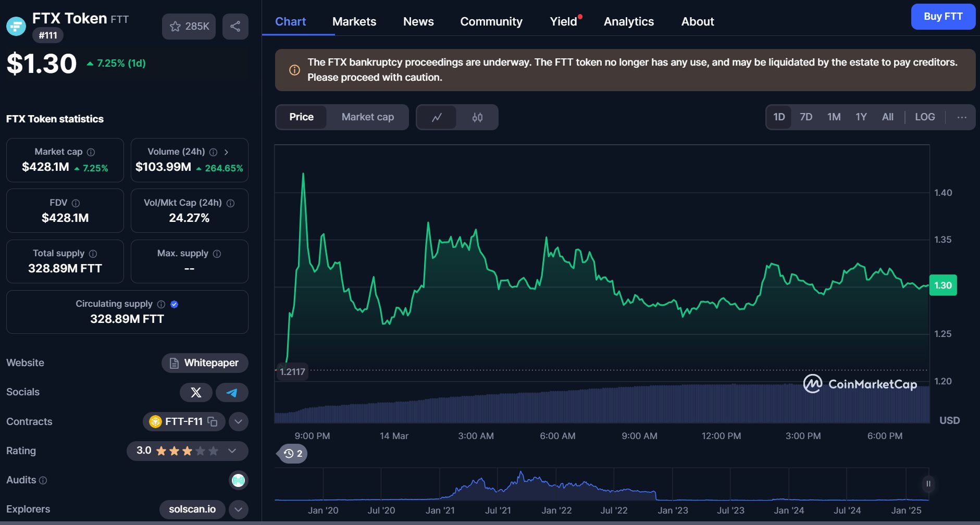Click the 1.30 current price label
Image resolution: width=980 pixels, height=525 pixels.
[x=943, y=285]
